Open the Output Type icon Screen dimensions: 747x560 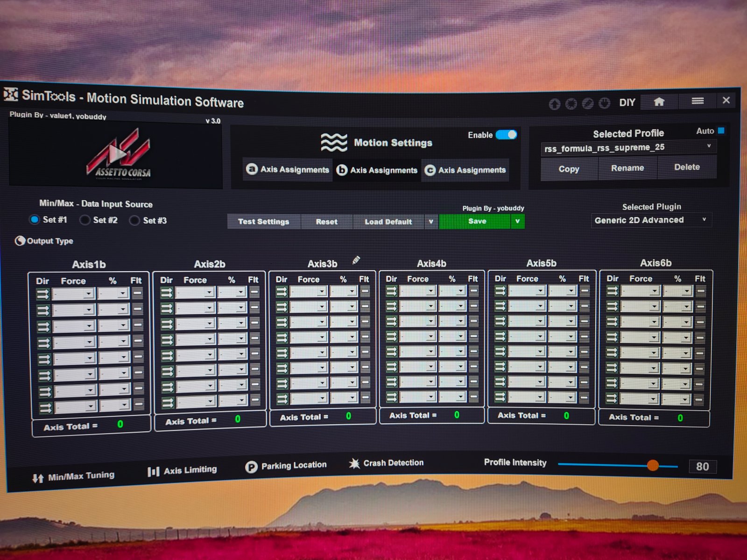pyautogui.click(x=20, y=241)
